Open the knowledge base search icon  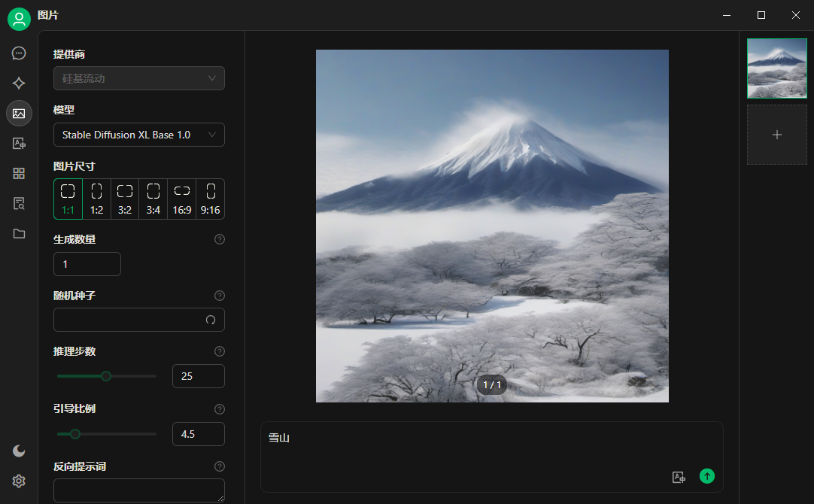(x=19, y=204)
